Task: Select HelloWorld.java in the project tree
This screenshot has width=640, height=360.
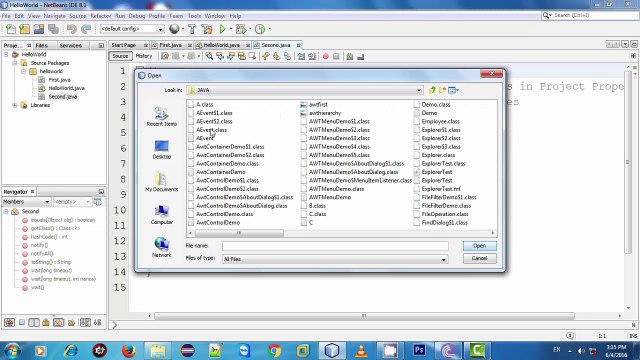Action: pyautogui.click(x=67, y=88)
